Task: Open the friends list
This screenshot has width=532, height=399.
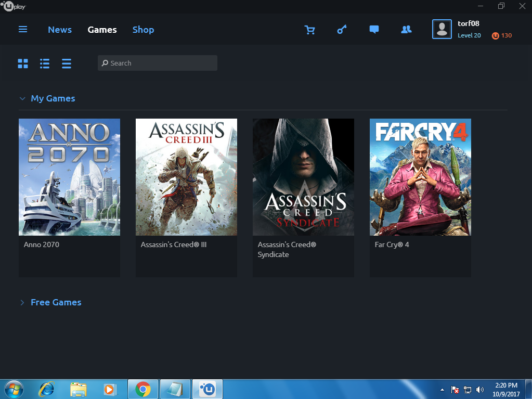Action: (406, 30)
